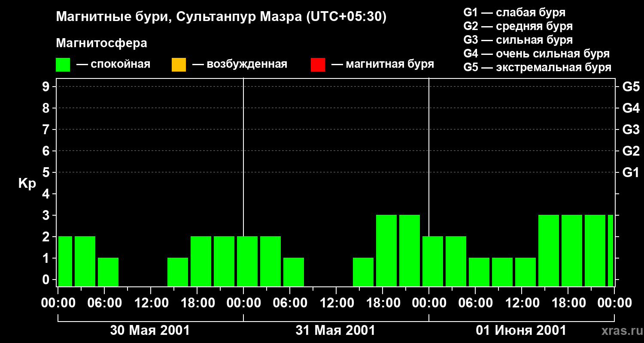This screenshot has height=343, width=644.
Task: Click the '31 Мая 2001' date label
Action: click(x=335, y=331)
